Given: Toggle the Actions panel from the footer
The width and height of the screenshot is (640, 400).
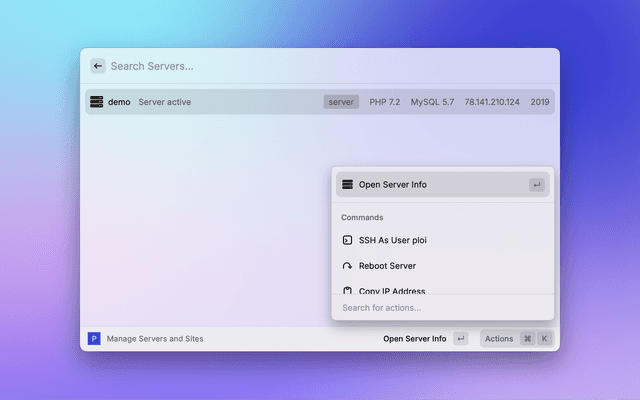Looking at the screenshot, I should [499, 339].
